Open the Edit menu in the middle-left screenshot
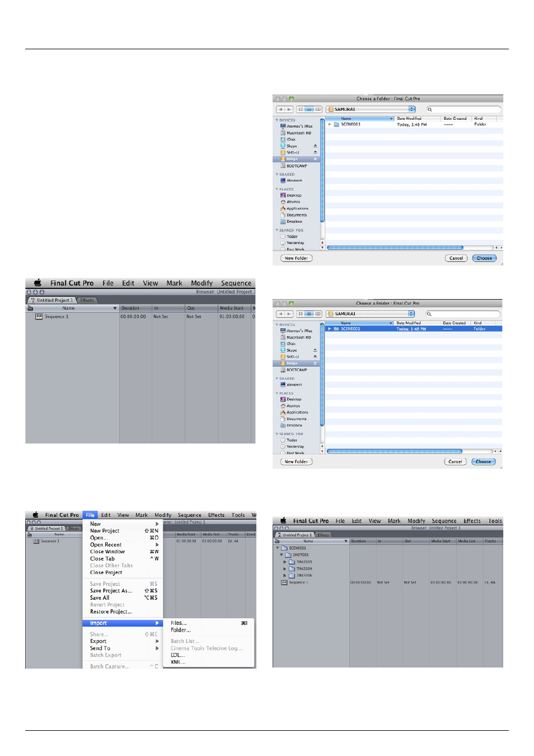Image resolution: width=534 pixels, height=756 pixels. click(128, 283)
